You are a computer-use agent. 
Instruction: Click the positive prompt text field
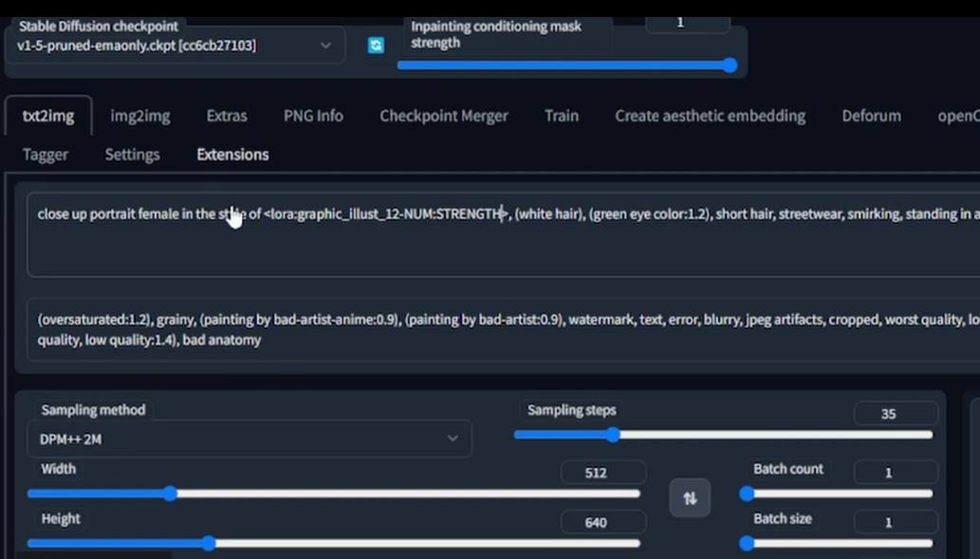[x=474, y=234]
